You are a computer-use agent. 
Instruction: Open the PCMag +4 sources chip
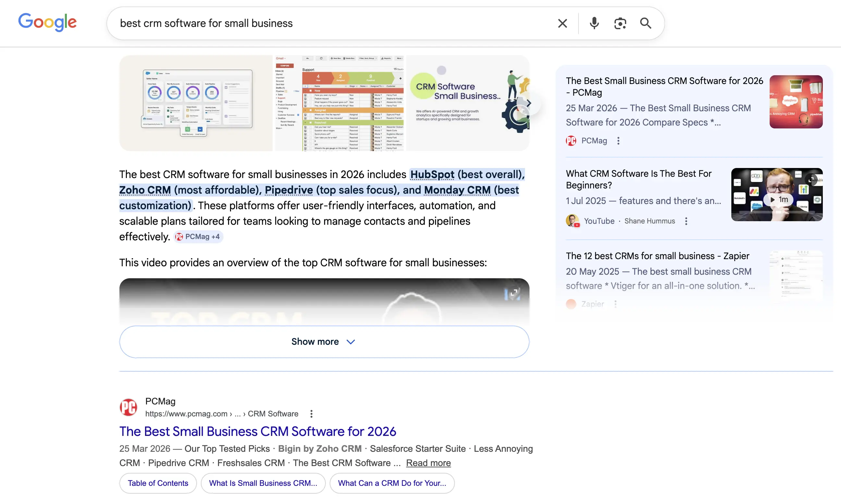point(198,237)
